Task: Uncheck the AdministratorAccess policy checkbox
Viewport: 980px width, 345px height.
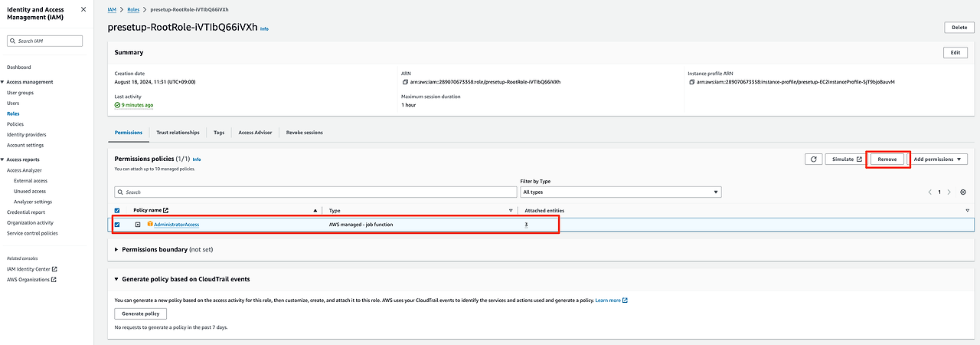Action: coord(117,225)
